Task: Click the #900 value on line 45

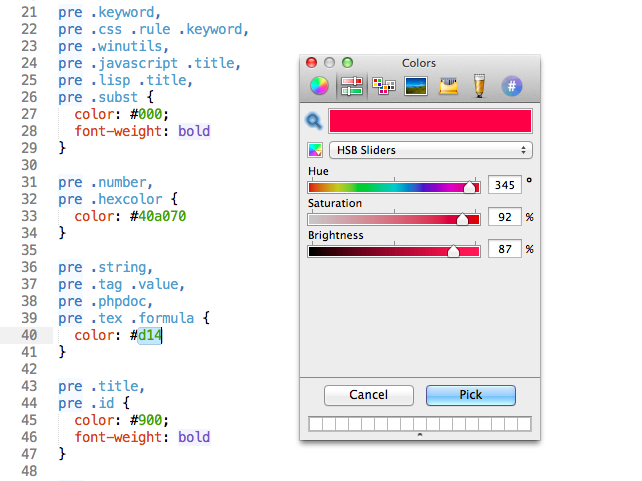Action: pos(146,420)
